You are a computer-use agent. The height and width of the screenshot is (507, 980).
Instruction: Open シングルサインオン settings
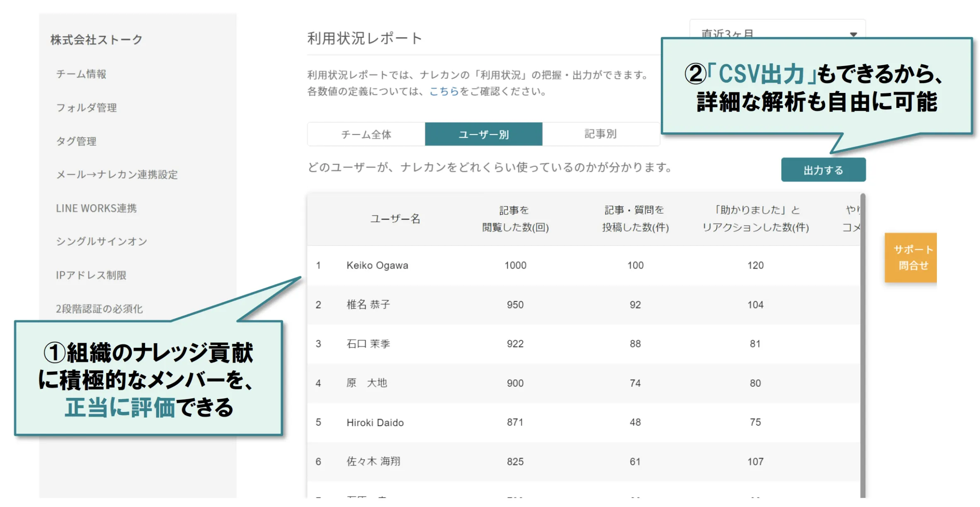(x=102, y=241)
